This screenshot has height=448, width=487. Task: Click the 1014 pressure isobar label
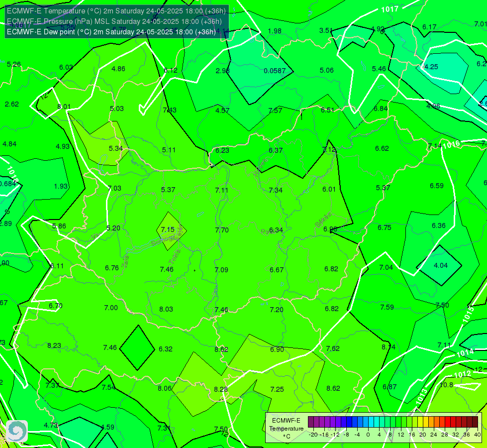click(x=465, y=352)
